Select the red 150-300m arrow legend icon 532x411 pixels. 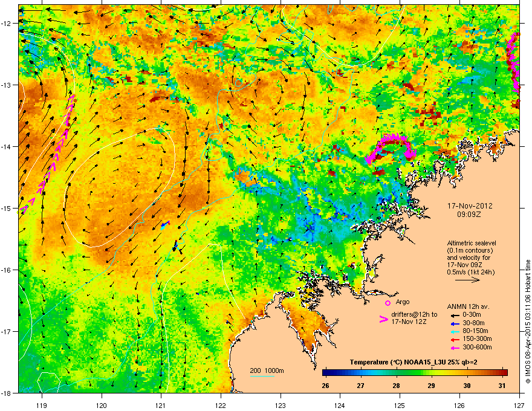(x=455, y=340)
